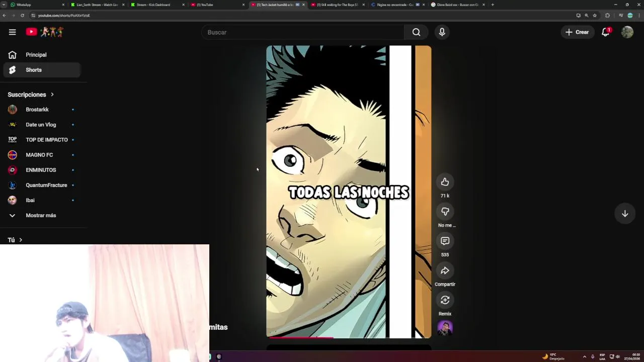
Task: Click the address bar URL
Action: 64,16
